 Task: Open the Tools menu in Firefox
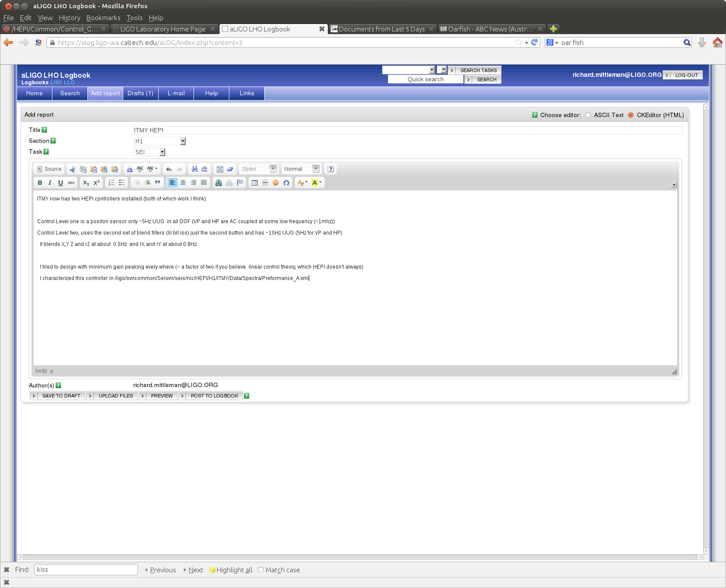click(x=135, y=18)
